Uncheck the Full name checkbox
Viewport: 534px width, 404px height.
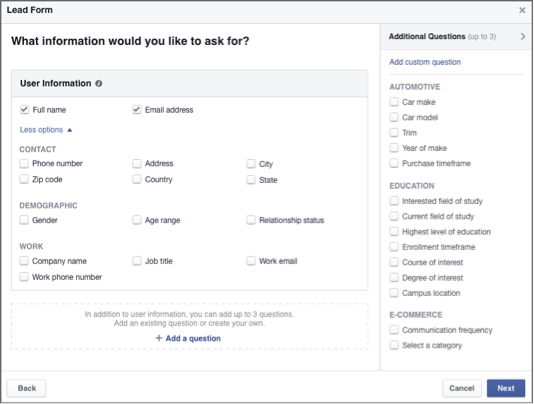point(24,110)
